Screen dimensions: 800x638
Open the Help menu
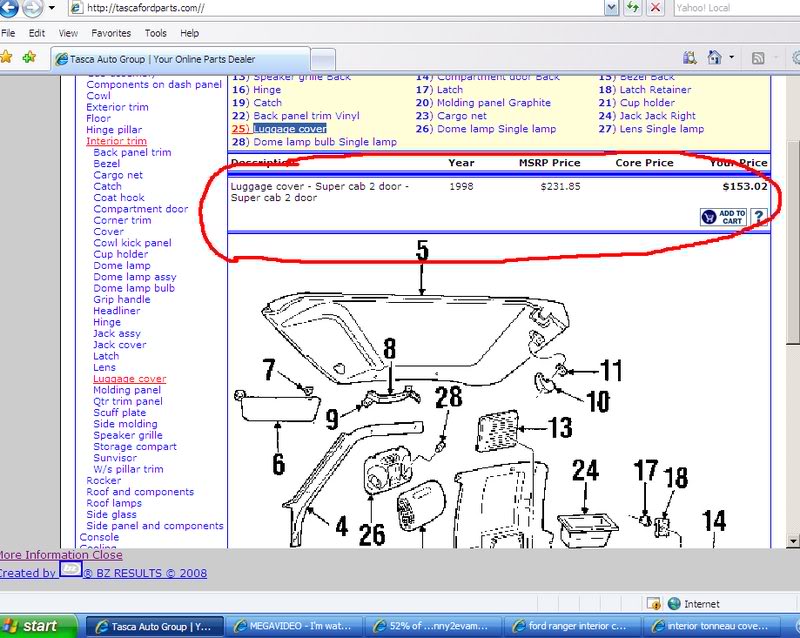pos(189,33)
